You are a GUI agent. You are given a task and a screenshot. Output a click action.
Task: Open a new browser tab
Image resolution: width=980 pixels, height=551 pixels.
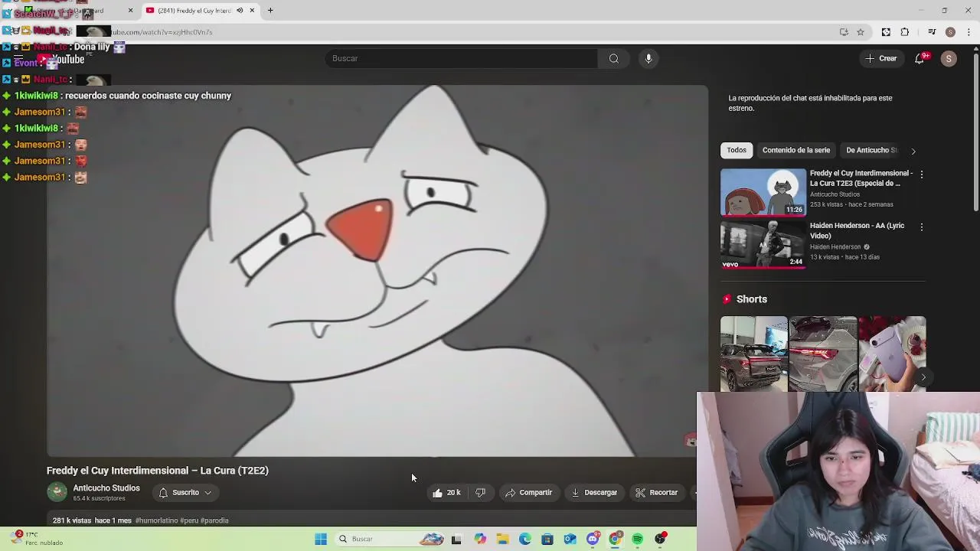tap(270, 11)
